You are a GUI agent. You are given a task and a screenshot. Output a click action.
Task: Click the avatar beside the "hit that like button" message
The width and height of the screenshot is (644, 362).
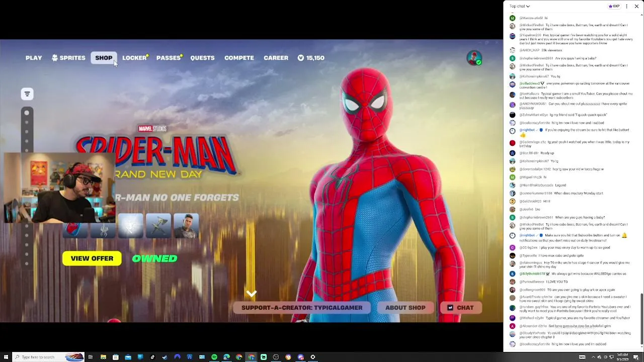click(x=512, y=131)
